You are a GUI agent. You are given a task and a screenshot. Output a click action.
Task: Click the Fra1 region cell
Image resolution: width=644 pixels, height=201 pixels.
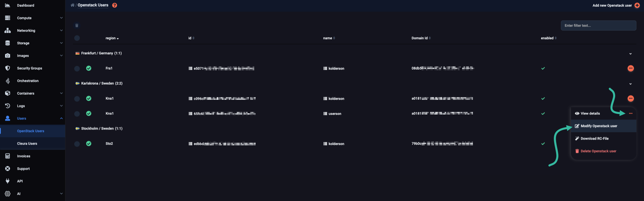[x=109, y=68]
